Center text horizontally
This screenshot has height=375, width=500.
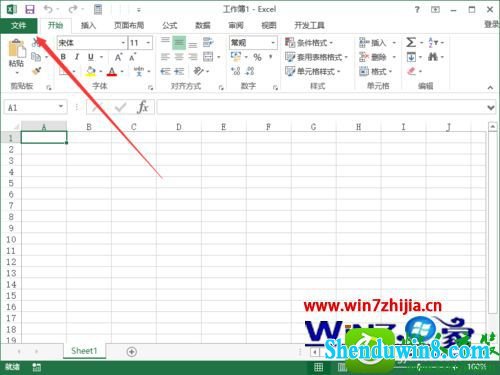pyautogui.click(x=179, y=57)
